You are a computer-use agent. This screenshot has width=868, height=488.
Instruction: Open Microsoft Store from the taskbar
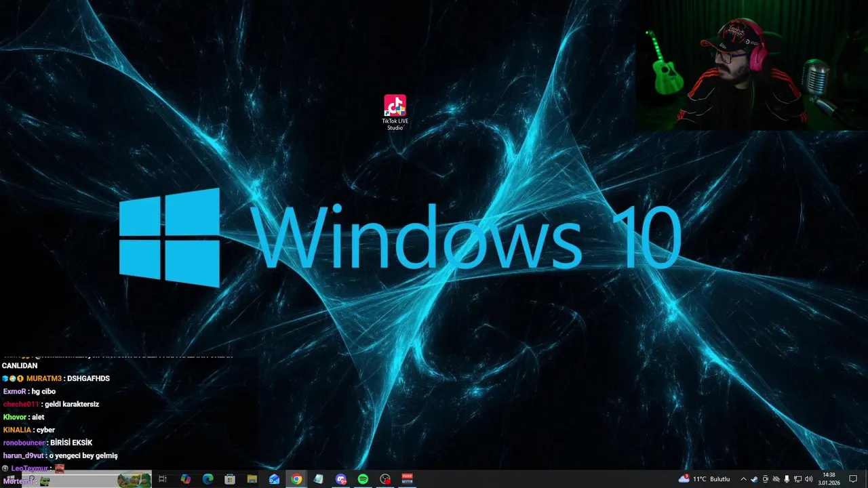[230, 479]
